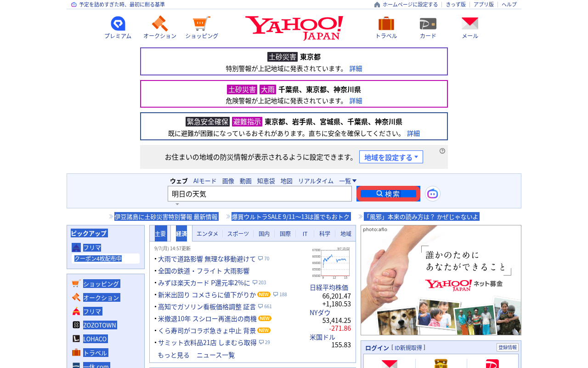Viewport: 588px width, 368px height.
Task: Open 詳細 link for 緊急安全確保 alert
Action: tap(413, 133)
